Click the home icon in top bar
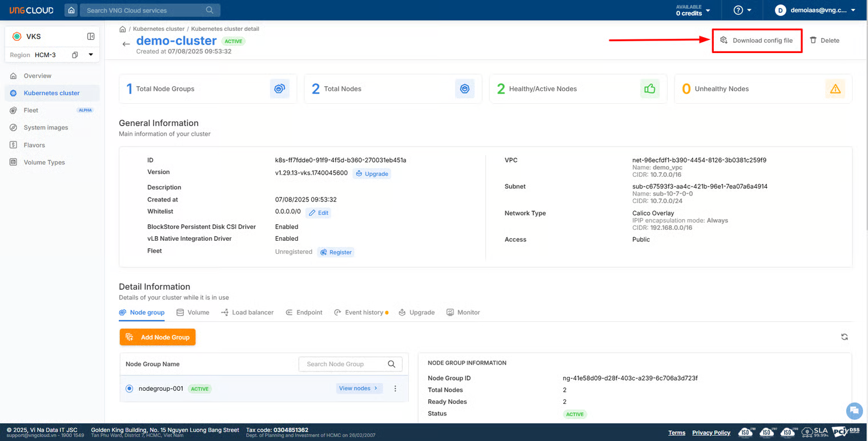Screen dimensions: 868x441 71,10
